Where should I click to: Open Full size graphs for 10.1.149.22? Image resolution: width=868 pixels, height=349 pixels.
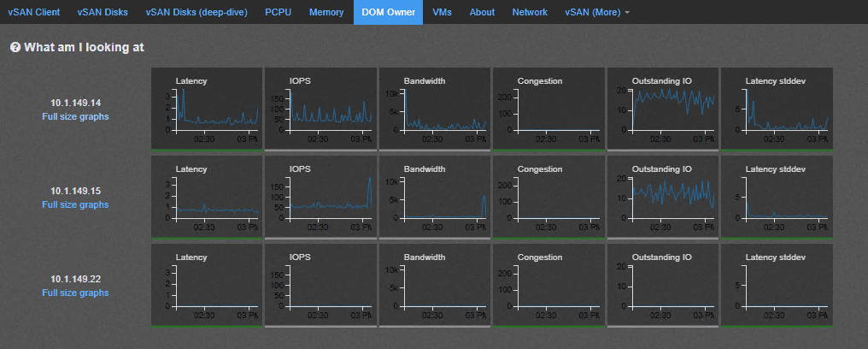[x=75, y=293]
